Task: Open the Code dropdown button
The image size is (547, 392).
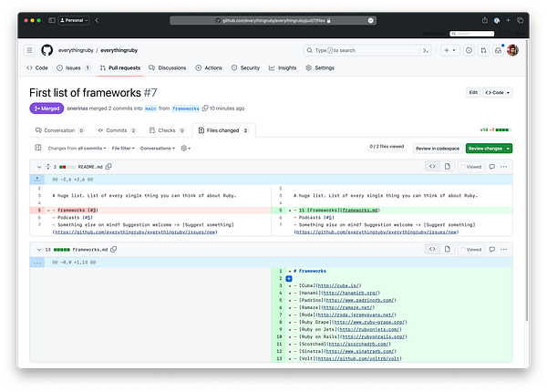Action: click(x=498, y=92)
